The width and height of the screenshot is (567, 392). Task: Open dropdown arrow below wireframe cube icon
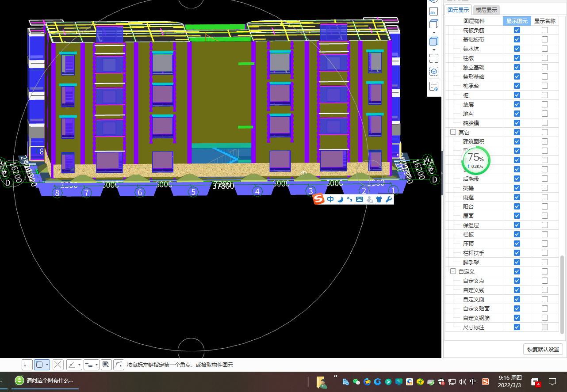(x=434, y=32)
